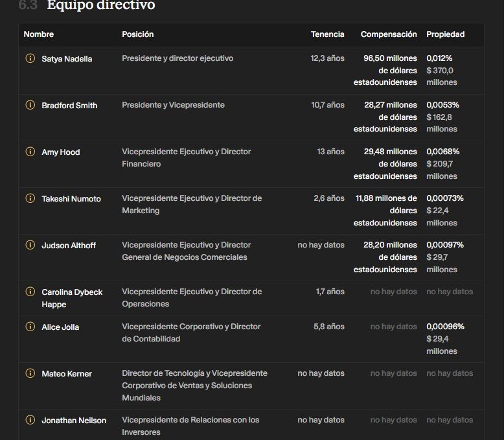Click the '0,012%' ownership value
The image size is (504, 440).
[439, 58]
